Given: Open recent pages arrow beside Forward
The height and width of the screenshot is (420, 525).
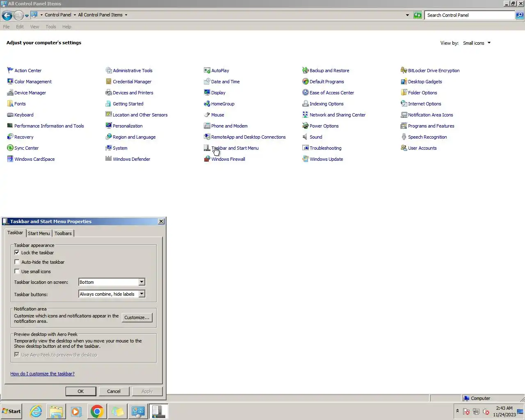Looking at the screenshot, I should [x=27, y=16].
